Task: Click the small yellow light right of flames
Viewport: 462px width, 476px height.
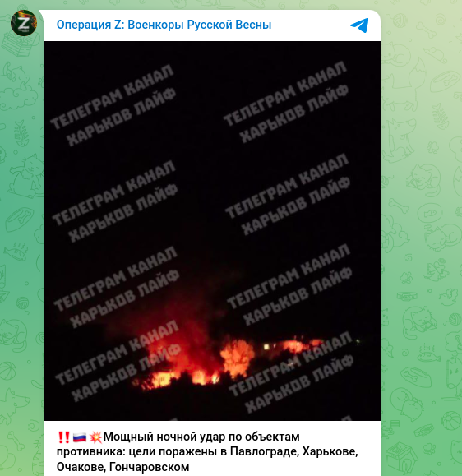Action: point(267,347)
